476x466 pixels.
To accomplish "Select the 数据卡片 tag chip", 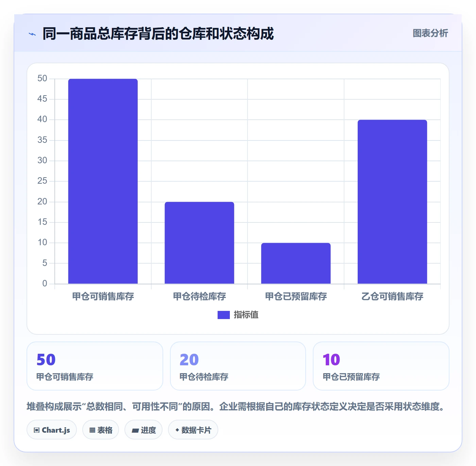I will click(193, 430).
